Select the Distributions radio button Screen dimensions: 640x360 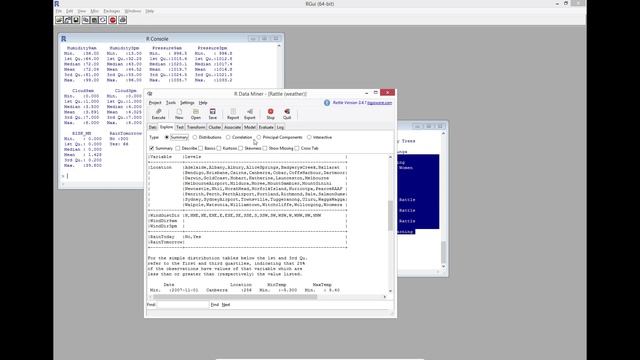[195, 138]
